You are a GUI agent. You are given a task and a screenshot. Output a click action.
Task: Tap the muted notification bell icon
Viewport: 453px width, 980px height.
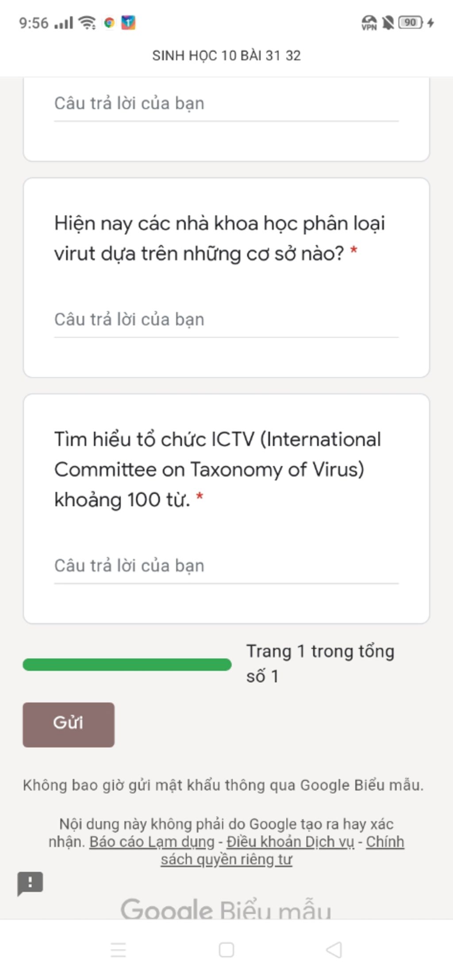[x=388, y=23]
